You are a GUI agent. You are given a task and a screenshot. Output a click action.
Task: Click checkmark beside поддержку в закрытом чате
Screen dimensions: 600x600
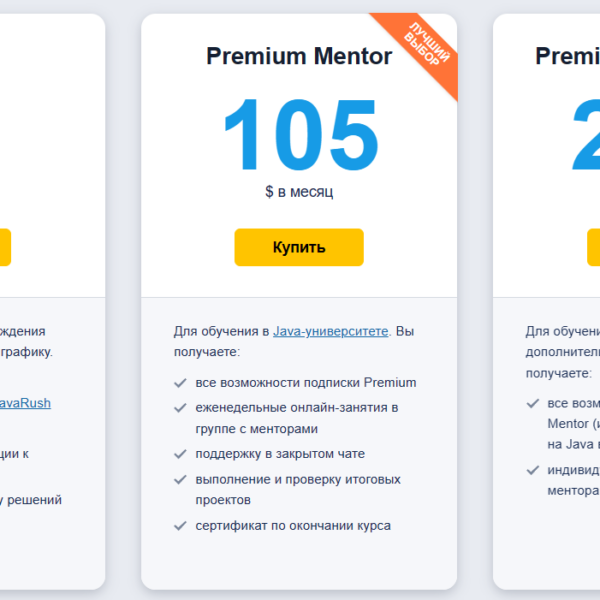pos(180,455)
